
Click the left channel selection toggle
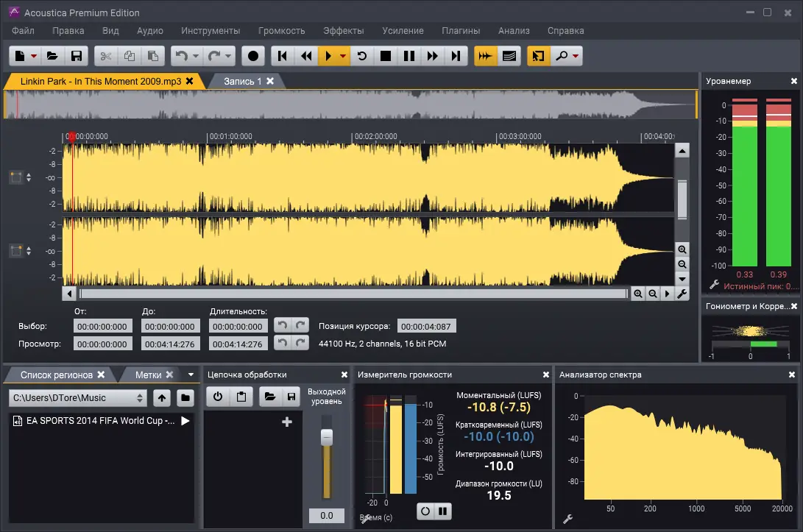[x=16, y=177]
